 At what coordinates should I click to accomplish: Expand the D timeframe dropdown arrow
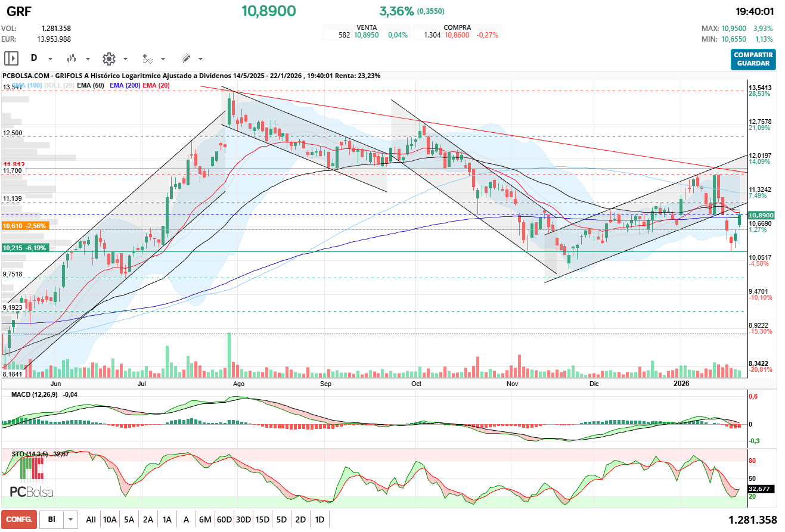[50, 59]
